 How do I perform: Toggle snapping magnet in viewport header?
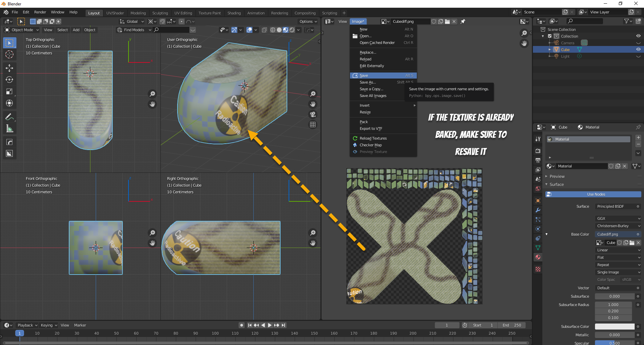(x=162, y=21)
